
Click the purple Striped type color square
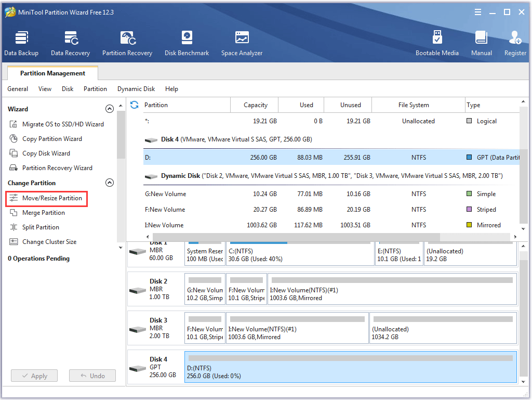point(469,209)
